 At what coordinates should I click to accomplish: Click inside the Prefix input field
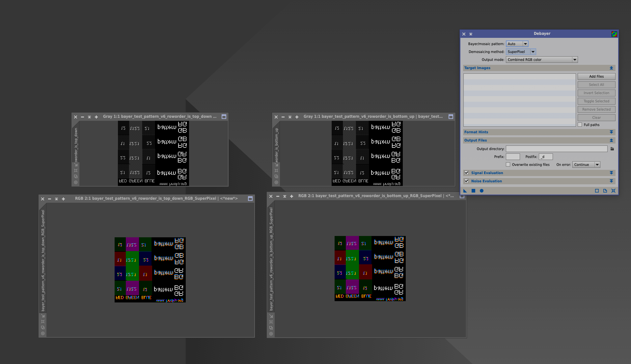tap(513, 156)
